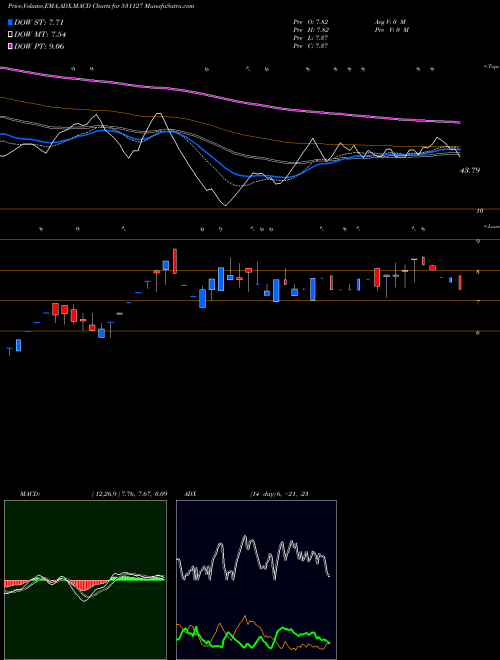Click the 'ADX' panel heading
Viewport: 500px width, 660px height.
tap(190, 494)
